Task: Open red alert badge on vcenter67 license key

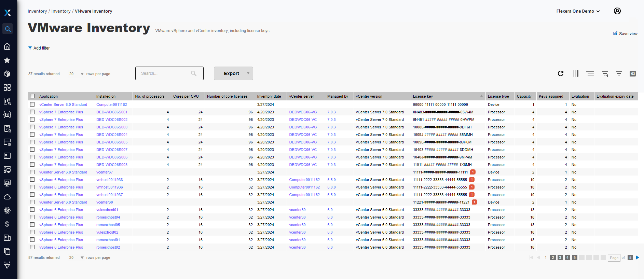Action: pyautogui.click(x=473, y=172)
